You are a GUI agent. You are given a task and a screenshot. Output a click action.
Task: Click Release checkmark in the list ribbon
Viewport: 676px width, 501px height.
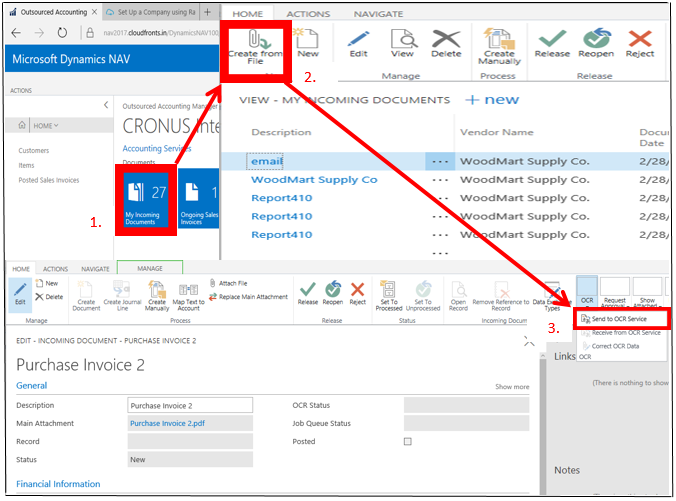point(552,44)
